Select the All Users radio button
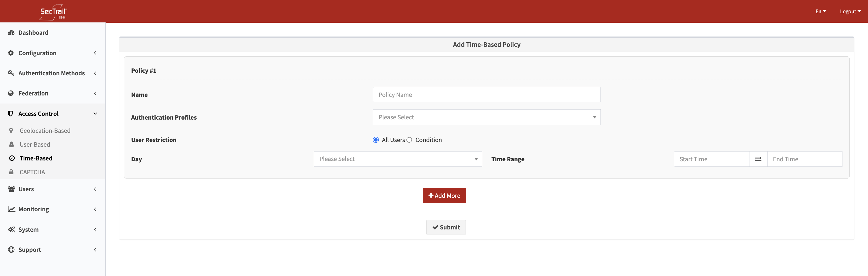The height and width of the screenshot is (276, 868). 376,140
